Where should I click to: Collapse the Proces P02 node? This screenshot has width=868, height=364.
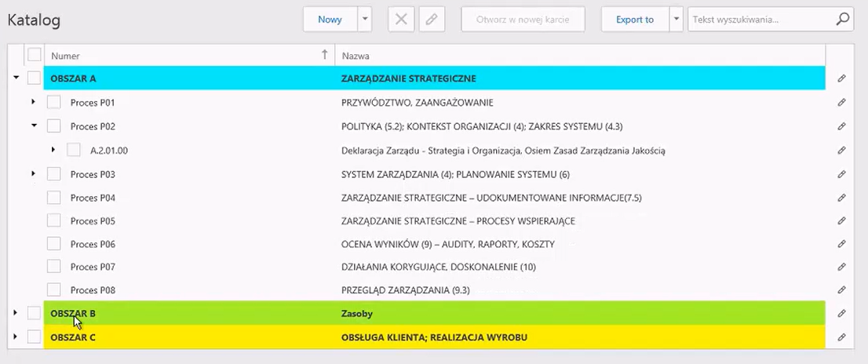point(35,125)
